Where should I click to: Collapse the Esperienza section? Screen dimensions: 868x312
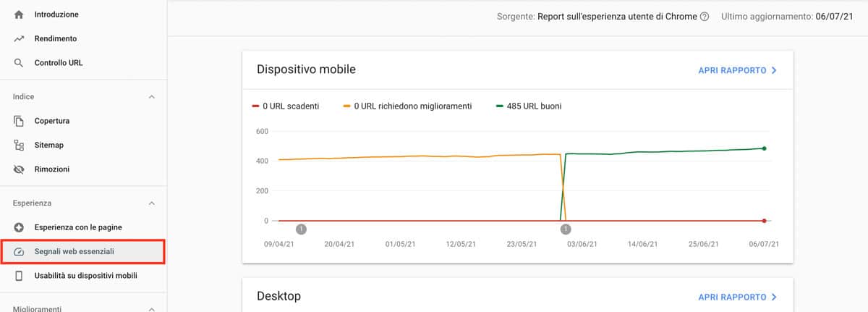pos(151,203)
